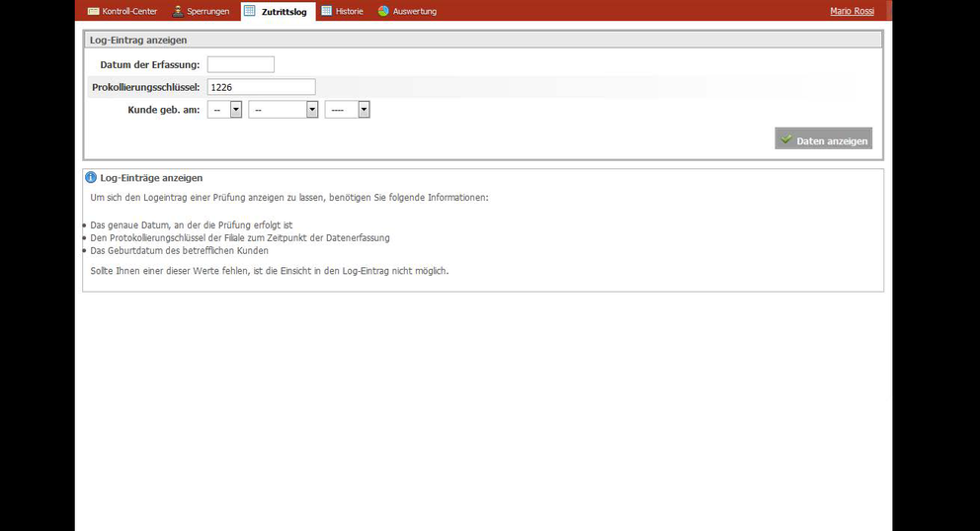980x531 pixels.
Task: Click green checkmark on Daten anzeigen
Action: pos(786,139)
